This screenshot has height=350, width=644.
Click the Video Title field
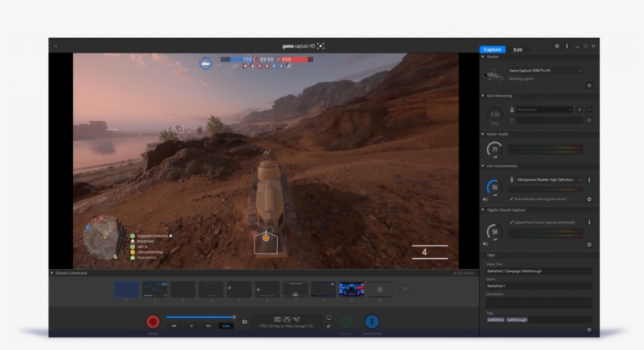[538, 272]
